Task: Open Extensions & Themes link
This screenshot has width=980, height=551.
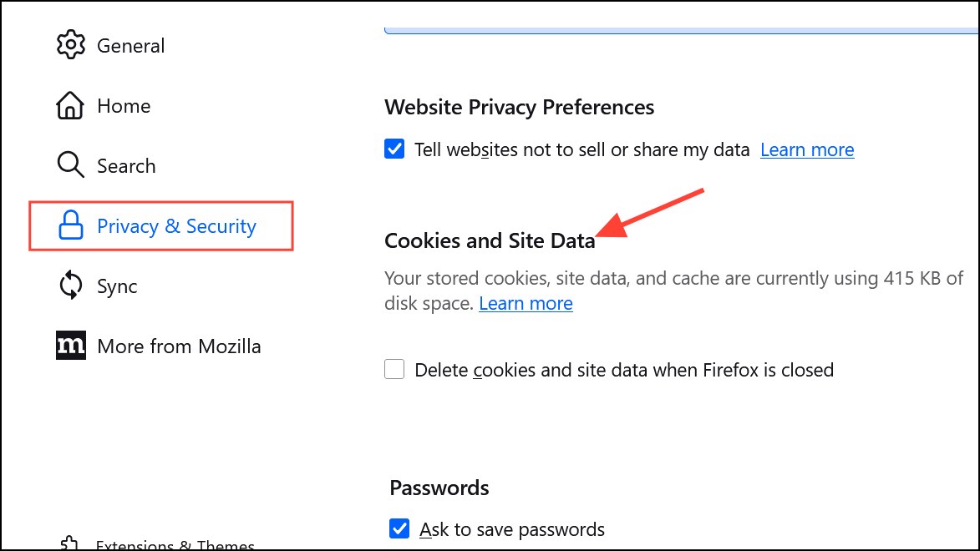Action: click(x=175, y=545)
